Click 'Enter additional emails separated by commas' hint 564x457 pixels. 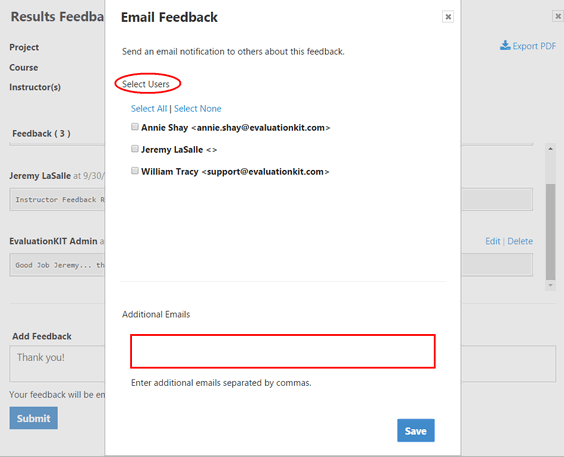[221, 383]
